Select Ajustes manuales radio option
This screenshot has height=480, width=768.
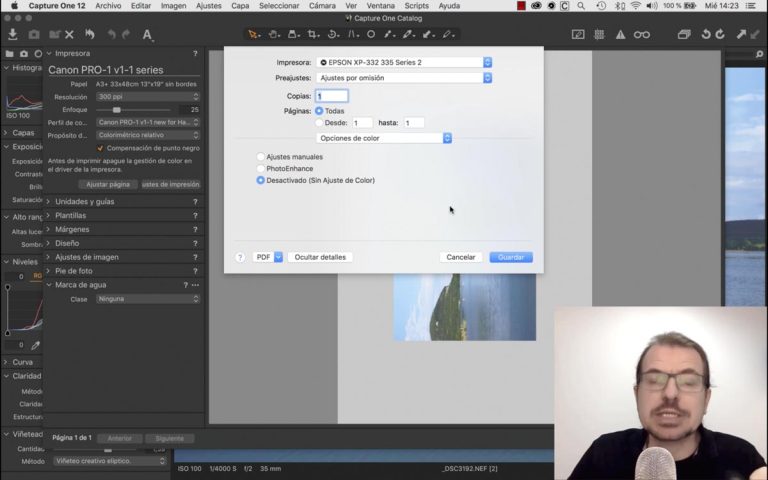click(261, 157)
